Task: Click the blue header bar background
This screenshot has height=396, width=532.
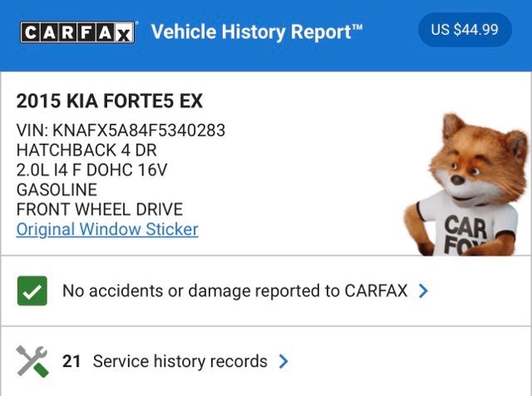Action: tap(391, 58)
